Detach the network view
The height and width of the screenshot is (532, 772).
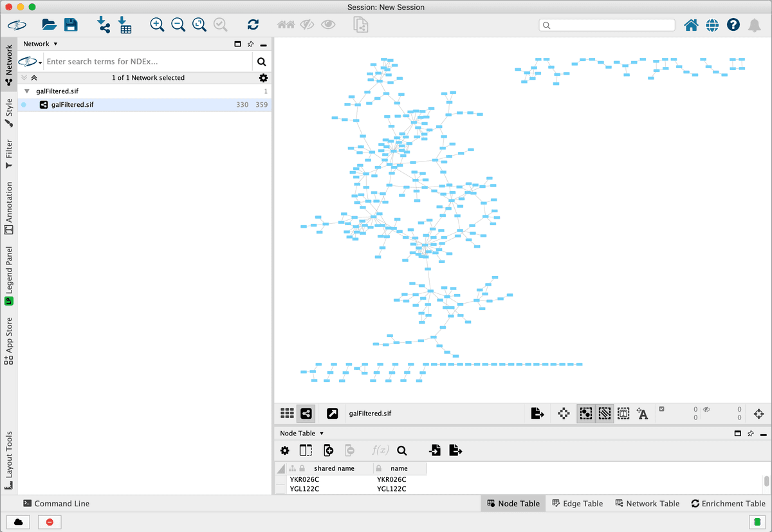point(332,414)
